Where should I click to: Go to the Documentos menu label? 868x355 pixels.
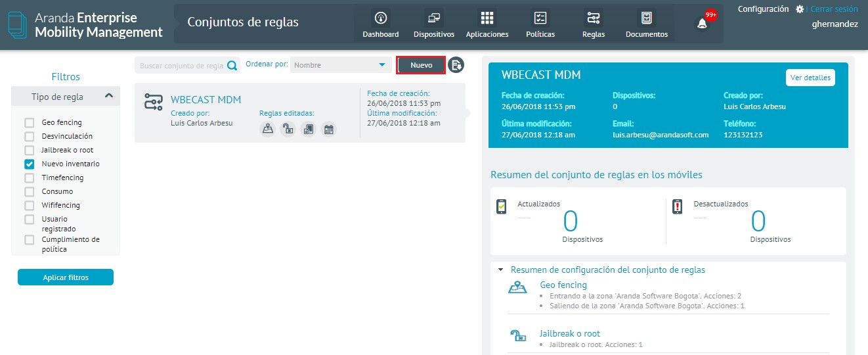tap(647, 34)
